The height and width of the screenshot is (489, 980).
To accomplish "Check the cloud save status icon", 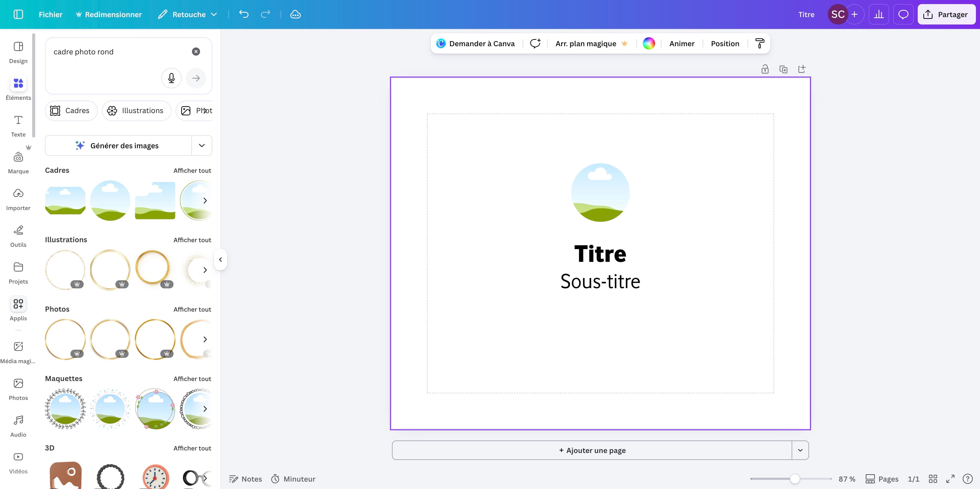I will [296, 15].
